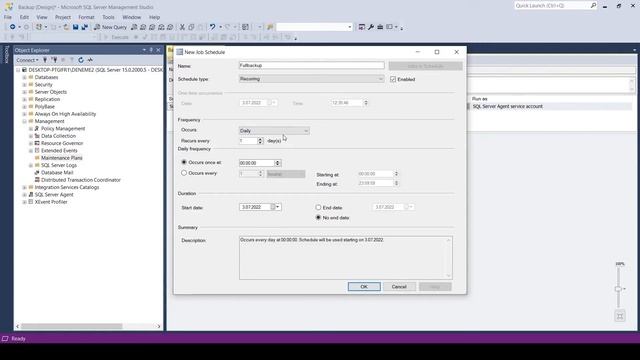Image resolution: width=640 pixels, height=360 pixels.
Task: Open the Format menu
Action: [x=86, y=17]
